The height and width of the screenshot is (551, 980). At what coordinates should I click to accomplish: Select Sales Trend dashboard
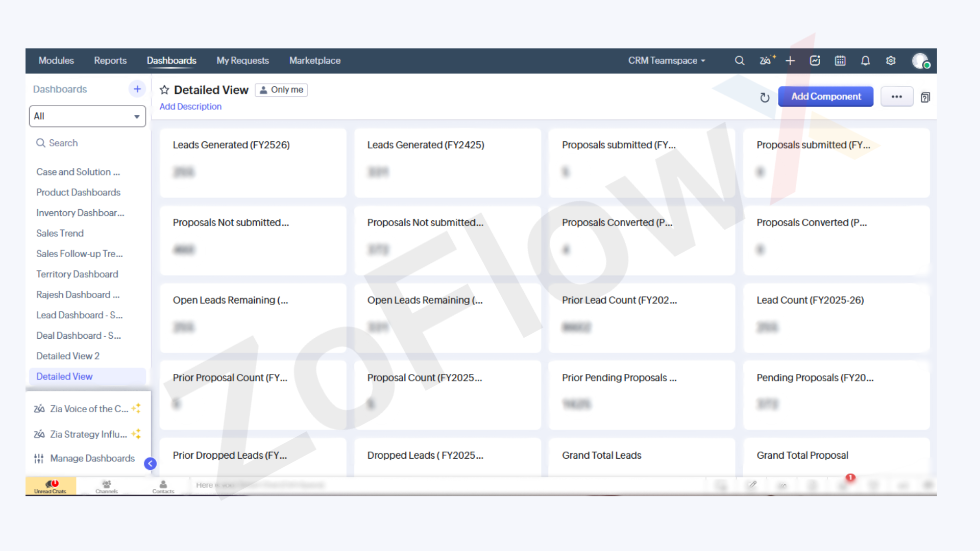[x=60, y=233]
